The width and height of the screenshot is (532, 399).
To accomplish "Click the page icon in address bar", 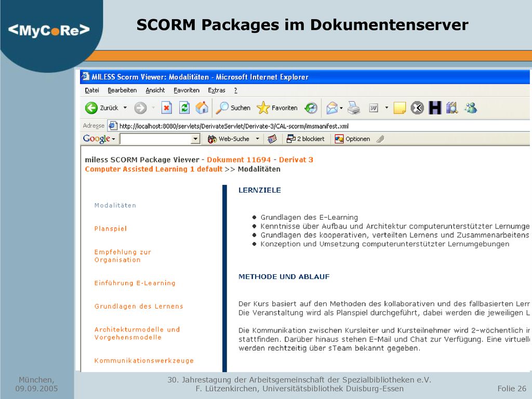I will click(113, 126).
